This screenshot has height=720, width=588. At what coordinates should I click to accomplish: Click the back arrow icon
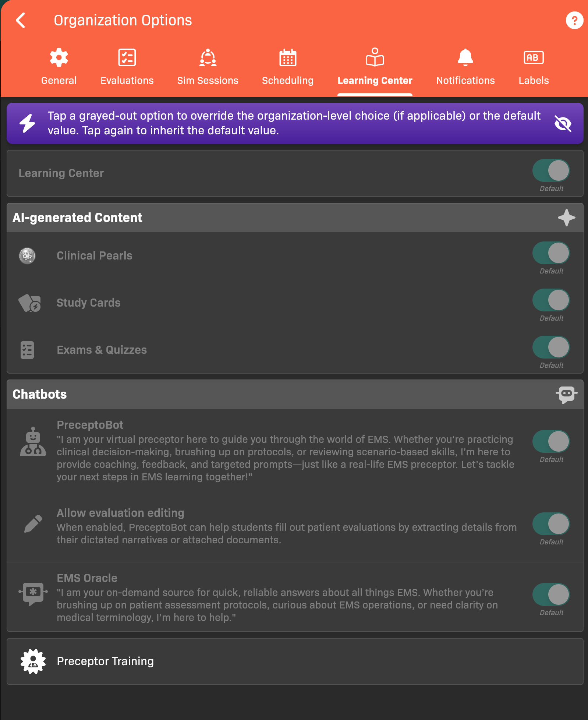[x=21, y=20]
